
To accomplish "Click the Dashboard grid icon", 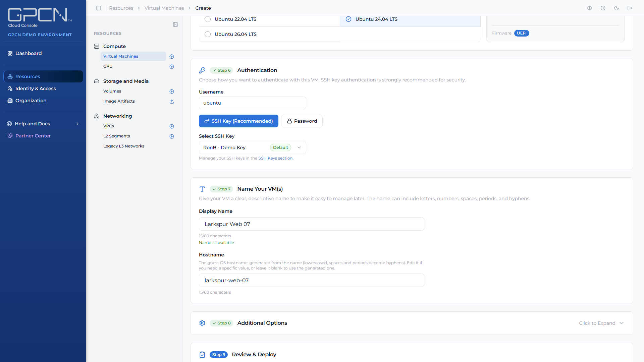I will 10,53.
